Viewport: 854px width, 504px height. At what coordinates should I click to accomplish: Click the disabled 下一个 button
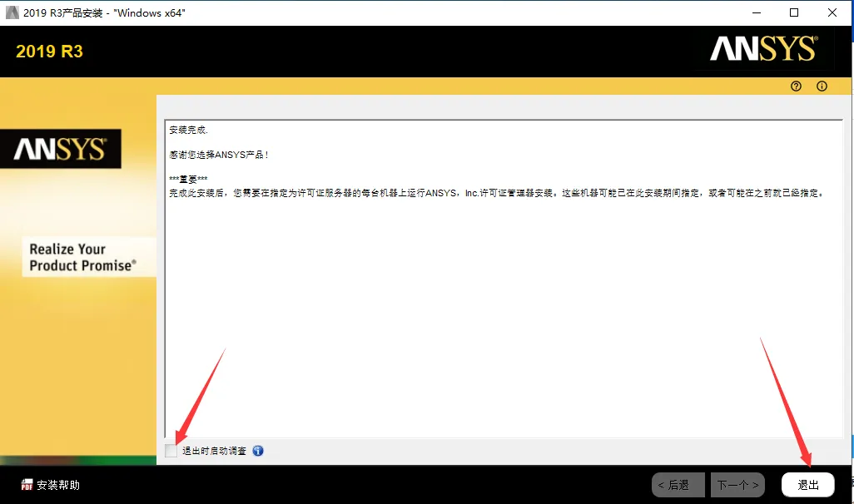tap(737, 485)
